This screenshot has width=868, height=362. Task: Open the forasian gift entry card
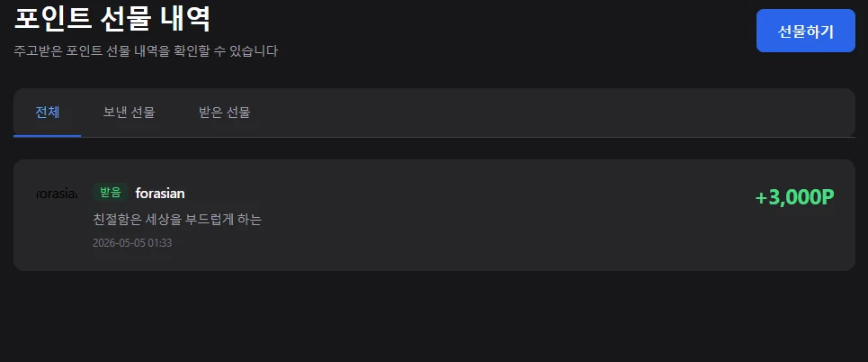(x=434, y=215)
